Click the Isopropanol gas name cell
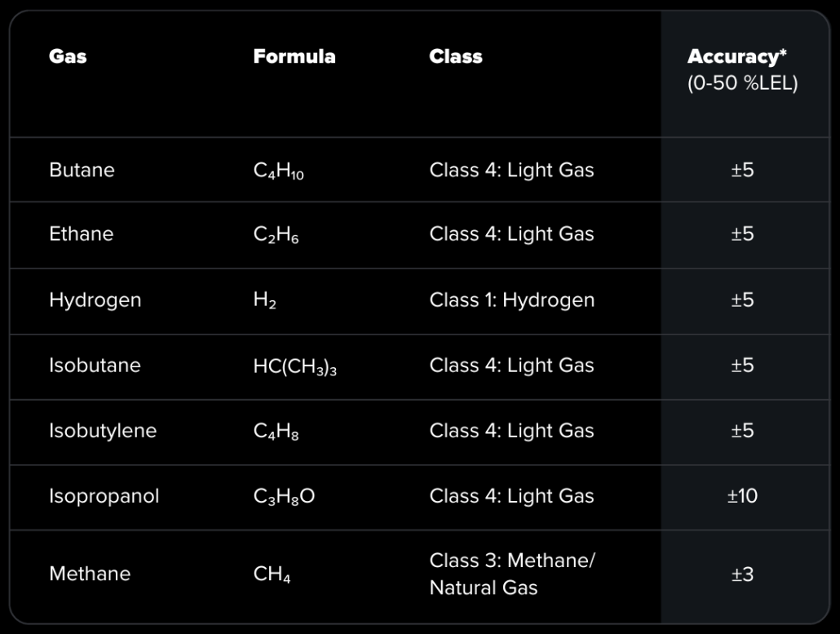The width and height of the screenshot is (840, 634). coord(104,495)
